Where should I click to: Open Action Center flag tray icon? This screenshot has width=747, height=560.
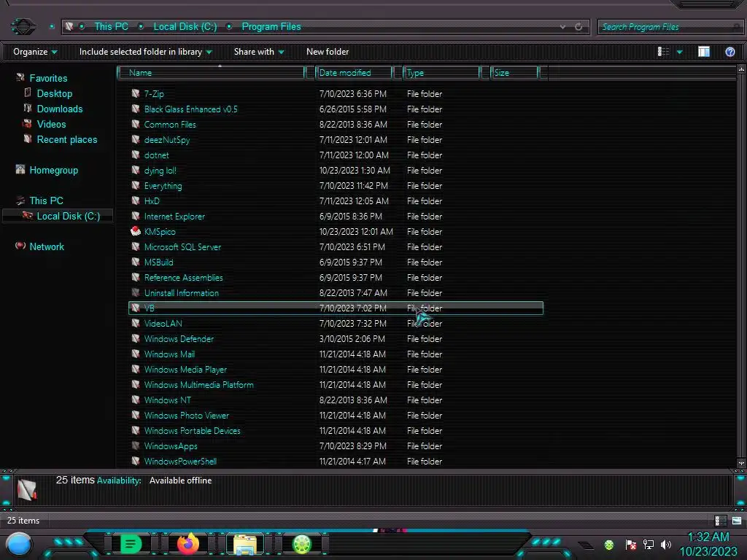pos(630,544)
